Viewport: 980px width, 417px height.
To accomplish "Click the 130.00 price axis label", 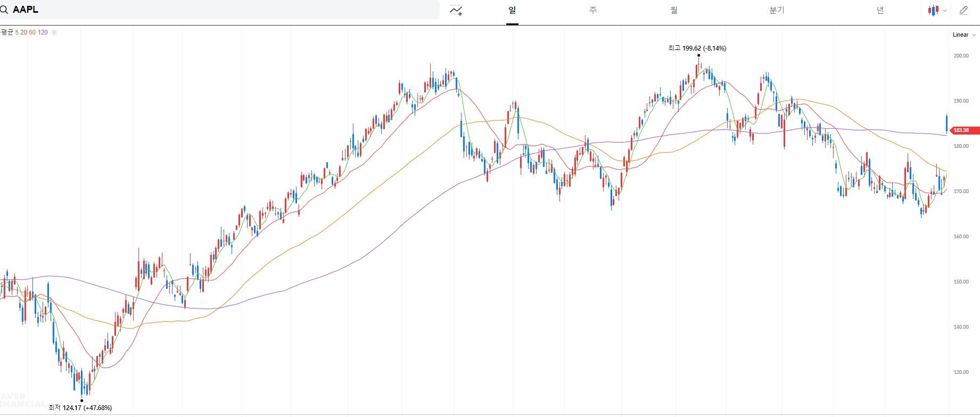I will click(961, 372).
